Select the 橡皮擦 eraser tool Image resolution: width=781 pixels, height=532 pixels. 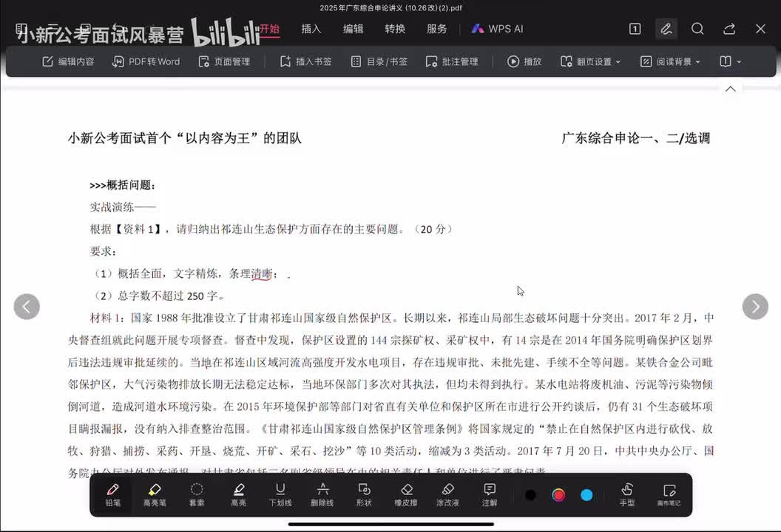coord(406,494)
